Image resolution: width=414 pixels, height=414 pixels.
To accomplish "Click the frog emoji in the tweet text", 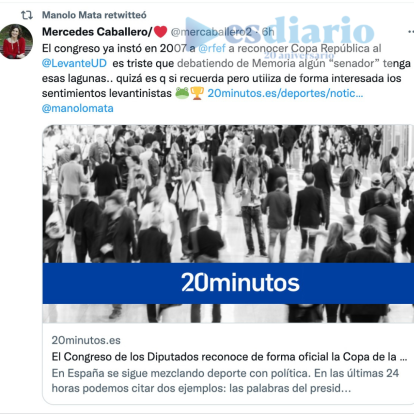I will (182, 93).
